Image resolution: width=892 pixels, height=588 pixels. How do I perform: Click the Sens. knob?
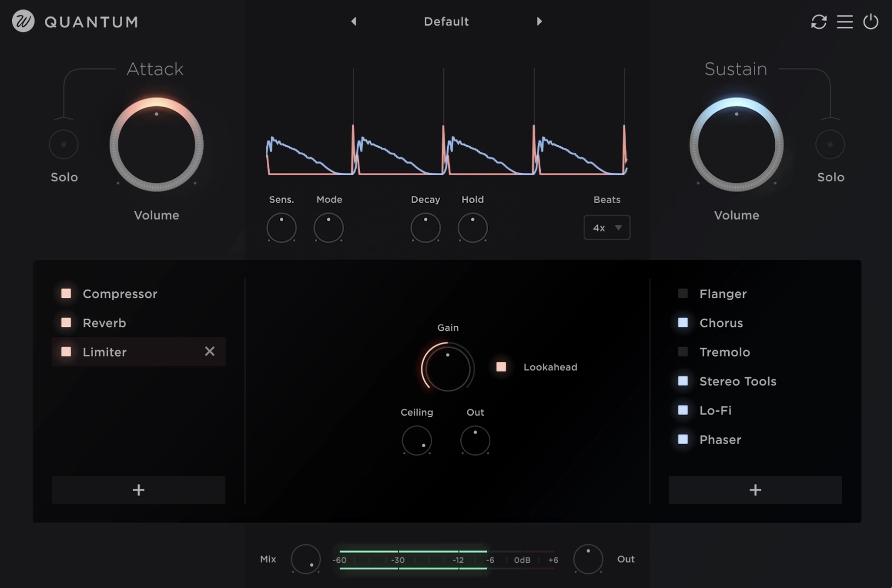click(282, 228)
